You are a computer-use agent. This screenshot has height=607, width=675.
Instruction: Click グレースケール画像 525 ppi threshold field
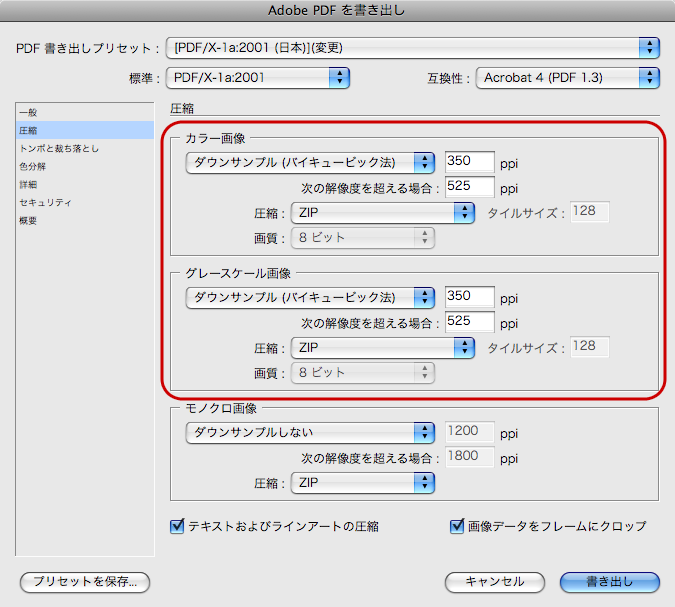470,322
